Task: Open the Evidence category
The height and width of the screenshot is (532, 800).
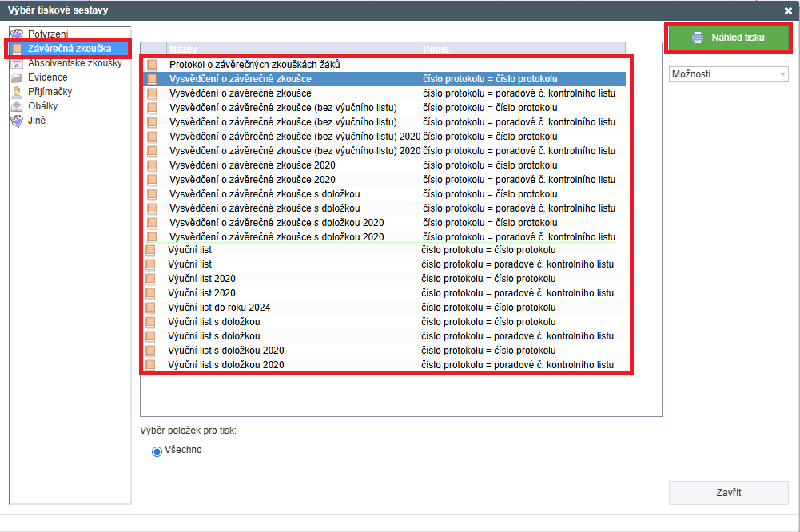Action: click(x=47, y=77)
